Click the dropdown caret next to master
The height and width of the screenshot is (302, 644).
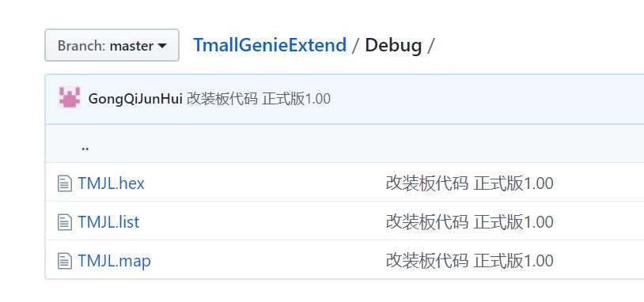pyautogui.click(x=162, y=46)
